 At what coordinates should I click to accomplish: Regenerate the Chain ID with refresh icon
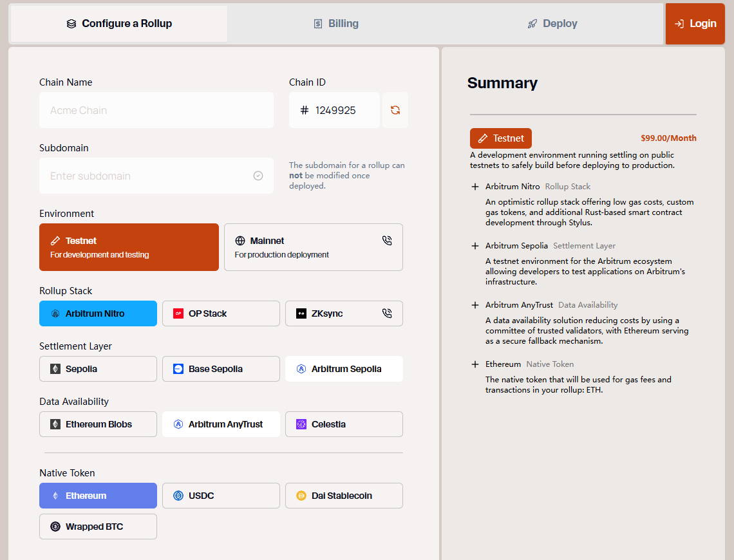395,111
